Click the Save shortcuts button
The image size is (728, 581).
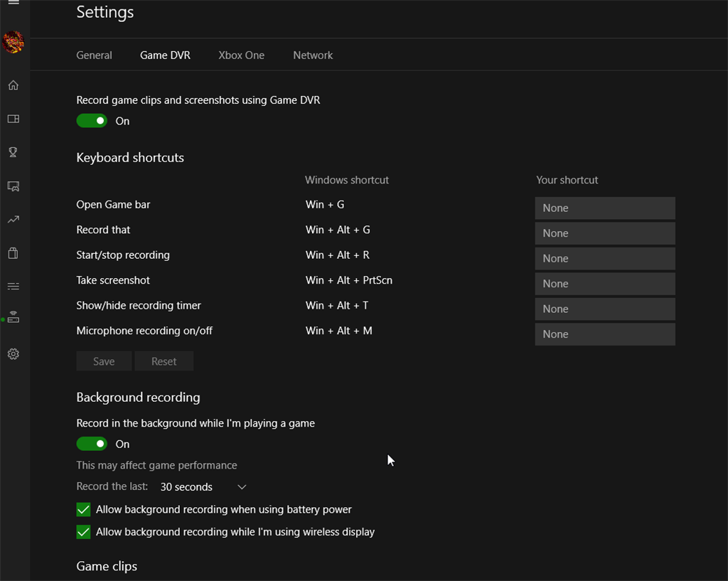104,361
